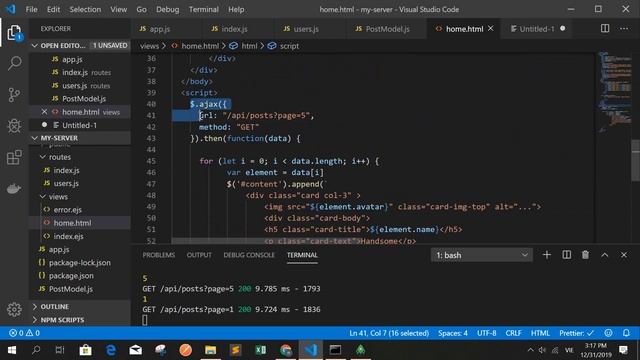Image resolution: width=640 pixels, height=360 pixels.
Task: Click the code minimap preview
Action: tap(615, 92)
